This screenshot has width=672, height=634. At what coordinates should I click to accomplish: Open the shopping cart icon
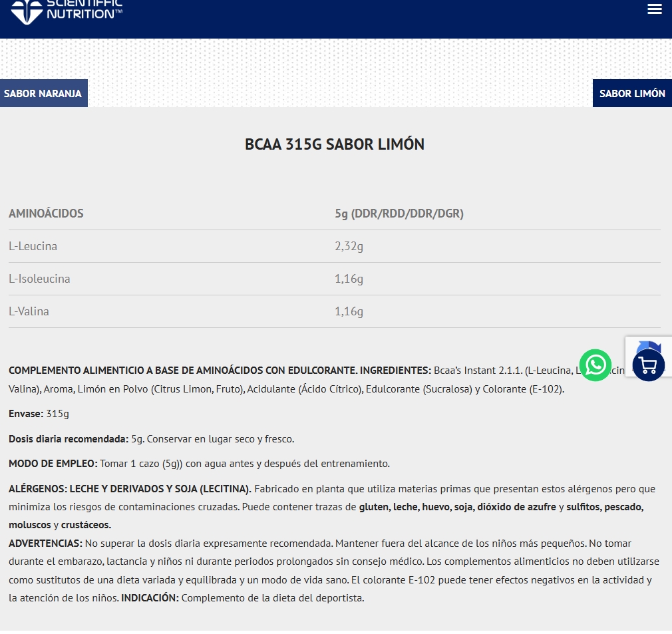(x=648, y=365)
